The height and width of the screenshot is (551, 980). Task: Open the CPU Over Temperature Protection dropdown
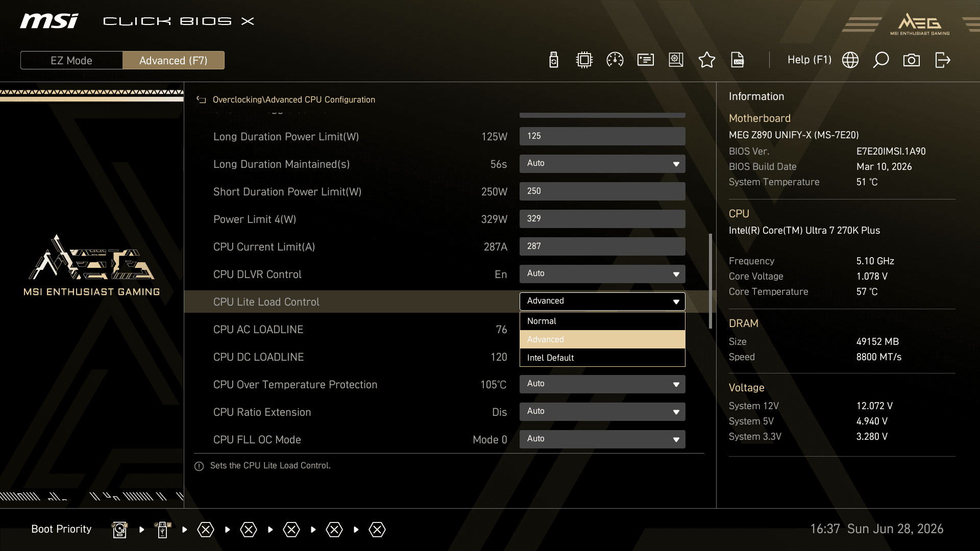602,384
